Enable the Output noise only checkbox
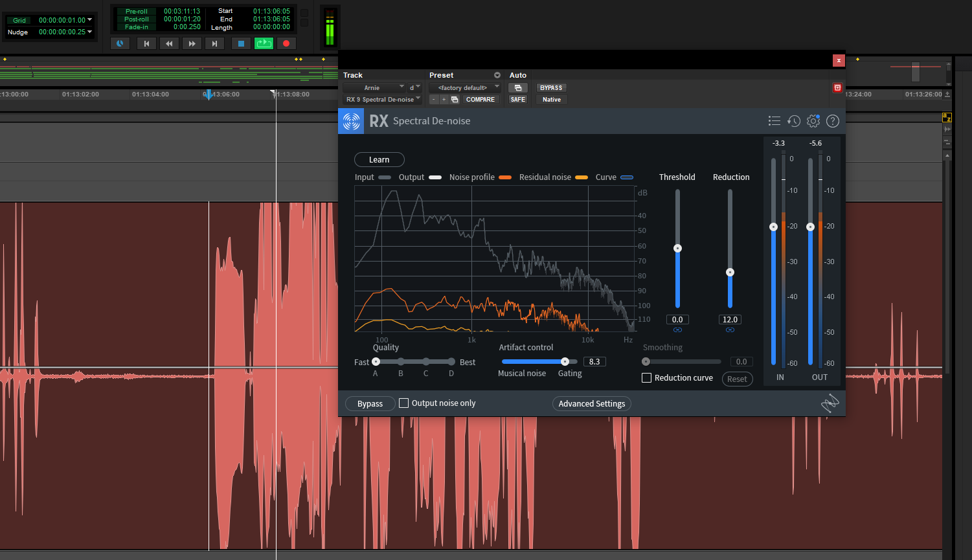972x560 pixels. (404, 403)
